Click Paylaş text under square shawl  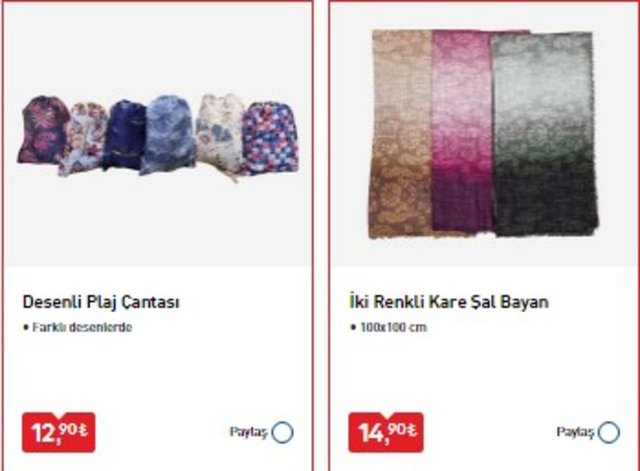(x=575, y=432)
